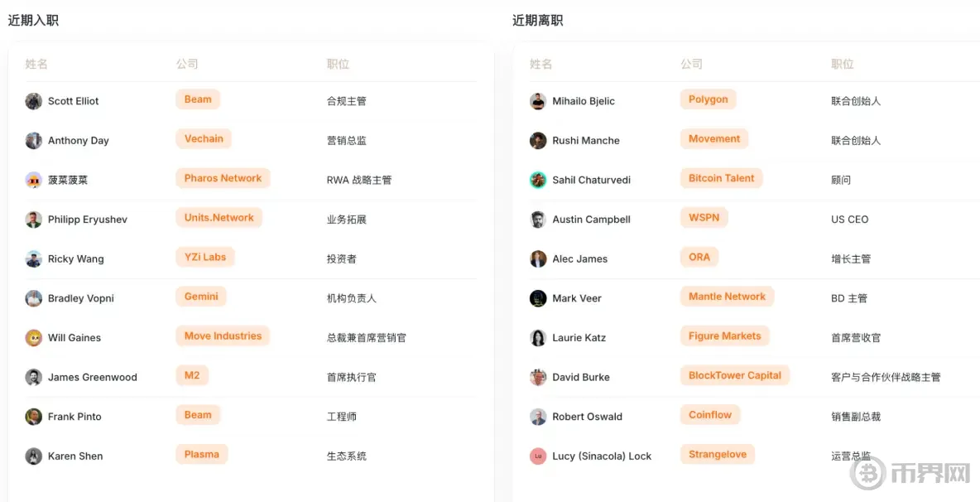980x502 pixels.
Task: Select the Pharos Network company tag
Action: (223, 178)
